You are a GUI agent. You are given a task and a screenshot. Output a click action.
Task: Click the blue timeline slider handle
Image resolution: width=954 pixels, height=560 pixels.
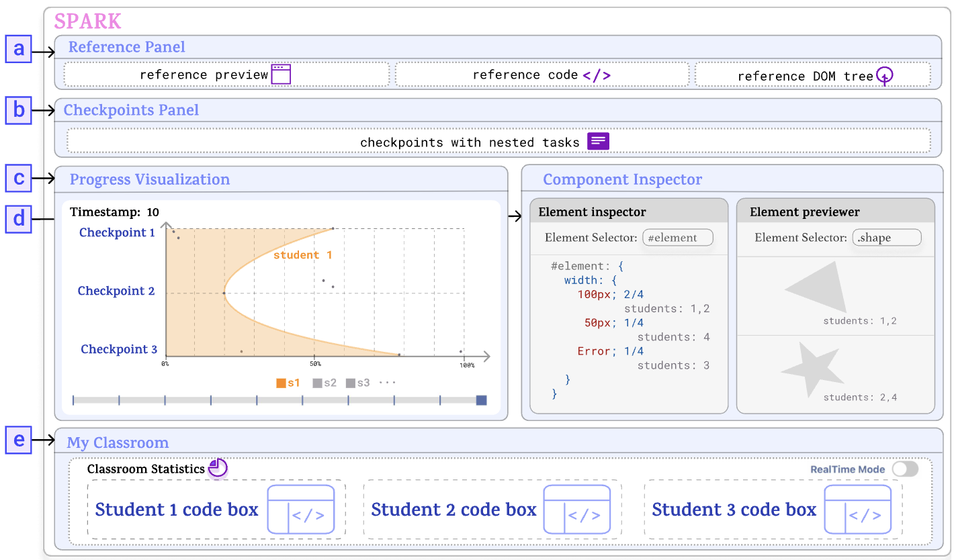tap(481, 400)
